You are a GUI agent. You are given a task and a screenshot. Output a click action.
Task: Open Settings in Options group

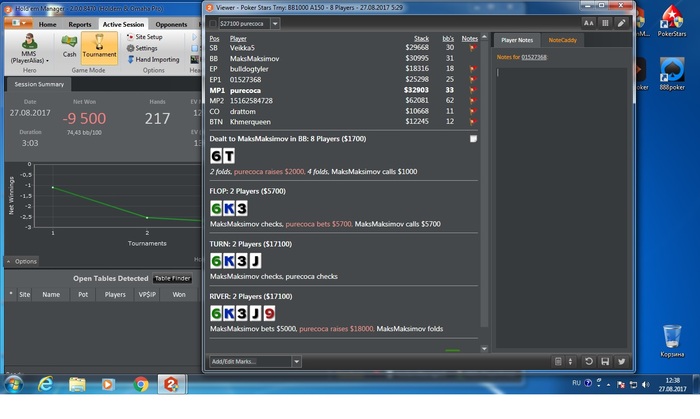(142, 48)
